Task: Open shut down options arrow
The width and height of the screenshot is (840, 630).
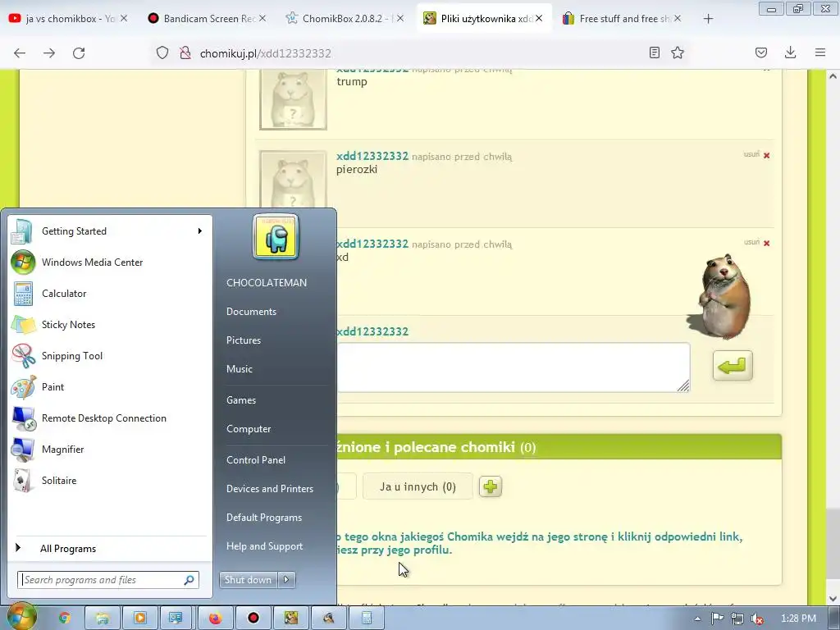Action: coord(286,580)
